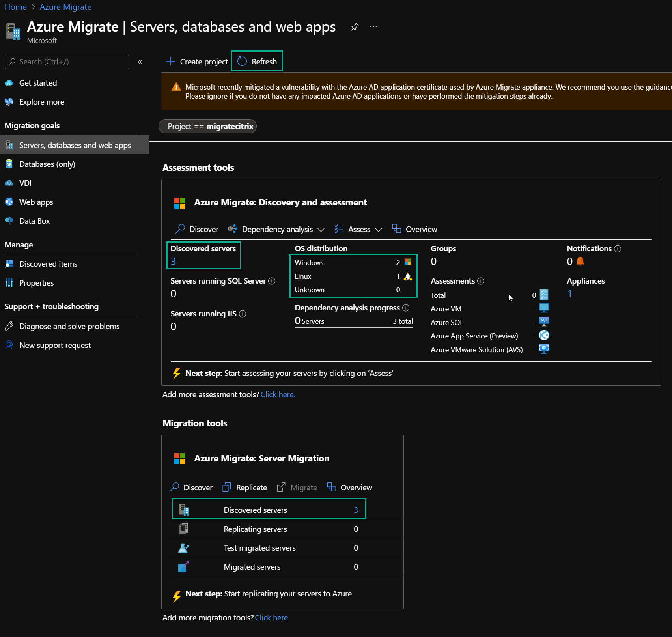Click the Azure SQL assessment icon
The height and width of the screenshot is (637, 672).
click(544, 321)
